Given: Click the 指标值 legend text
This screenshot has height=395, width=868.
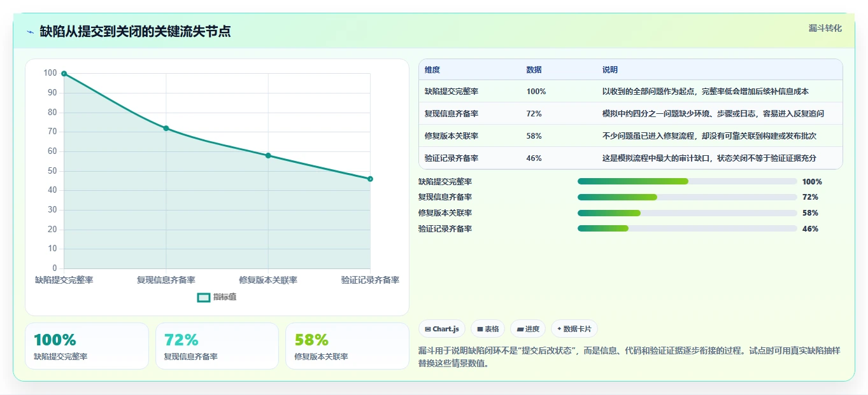Looking at the screenshot, I should pyautogui.click(x=225, y=297).
